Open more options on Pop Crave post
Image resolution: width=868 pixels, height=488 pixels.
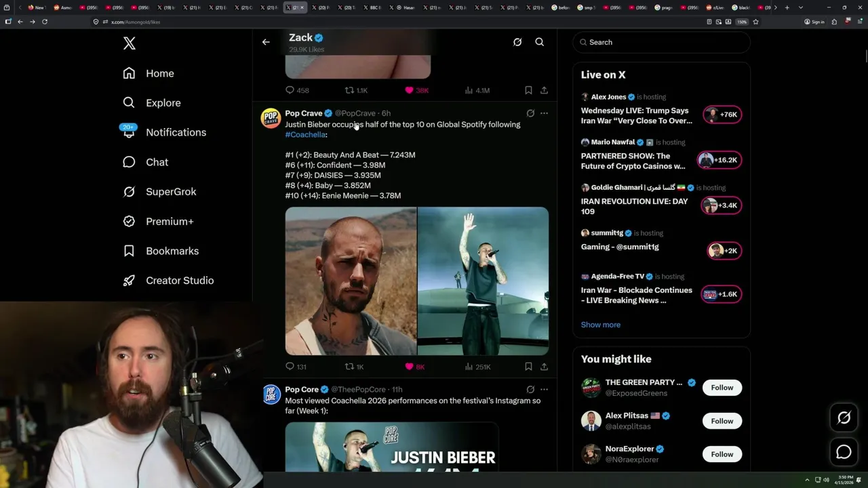pyautogui.click(x=544, y=113)
